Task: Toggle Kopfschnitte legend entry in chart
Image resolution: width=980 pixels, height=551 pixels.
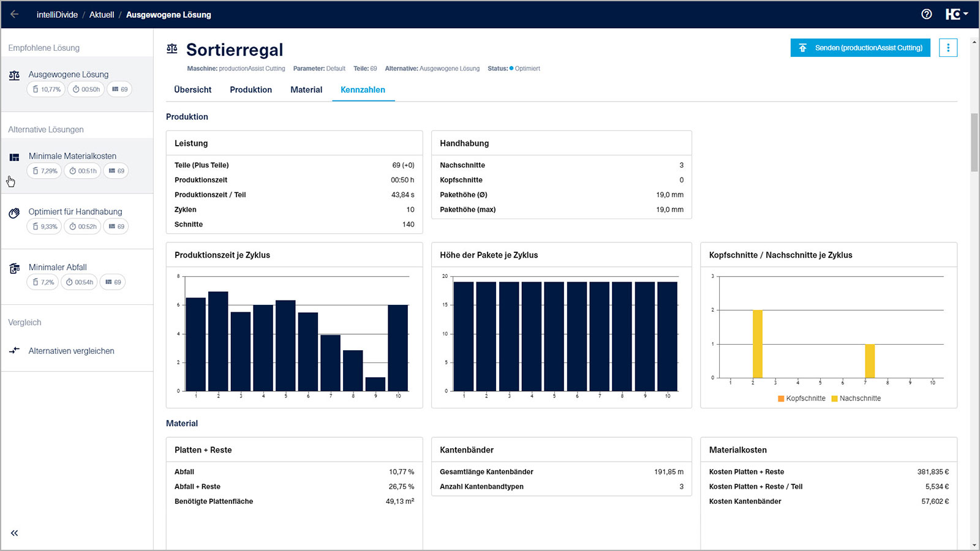Action: (x=801, y=399)
